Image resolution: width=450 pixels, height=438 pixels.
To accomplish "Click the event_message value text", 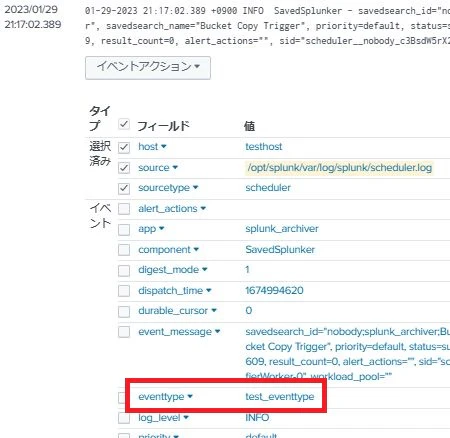I will coord(347,354).
